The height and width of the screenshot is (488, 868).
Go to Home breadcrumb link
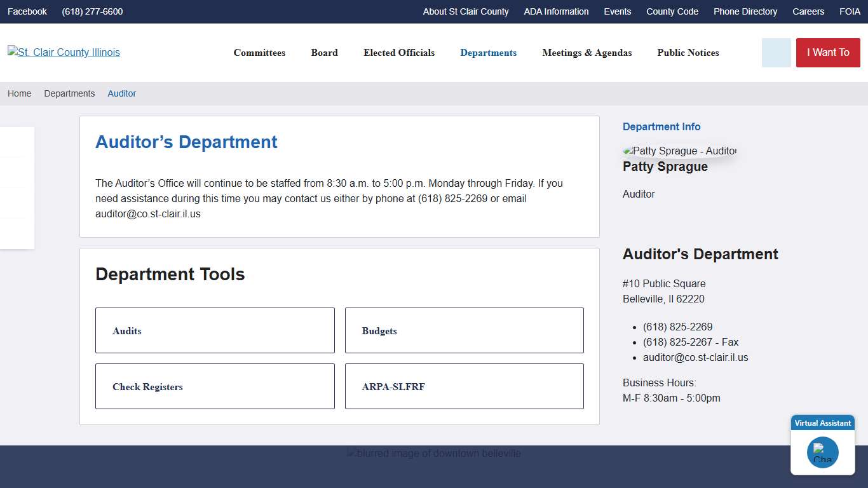19,93
